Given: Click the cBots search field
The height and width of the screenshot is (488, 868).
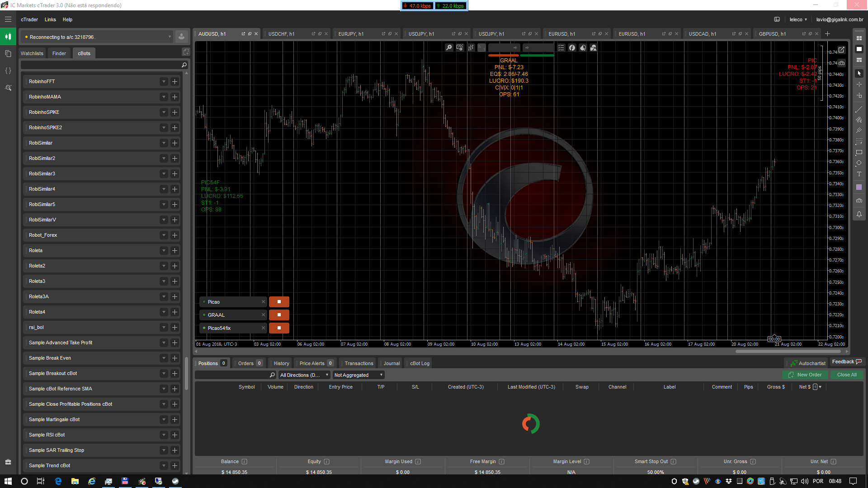Looking at the screenshot, I should (x=104, y=65).
